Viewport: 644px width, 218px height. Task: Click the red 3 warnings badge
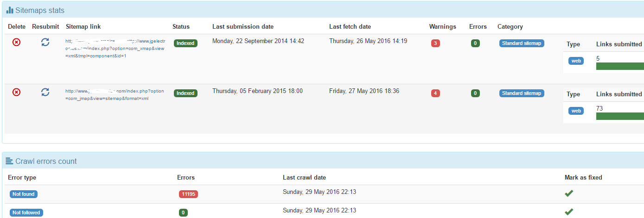tap(435, 44)
